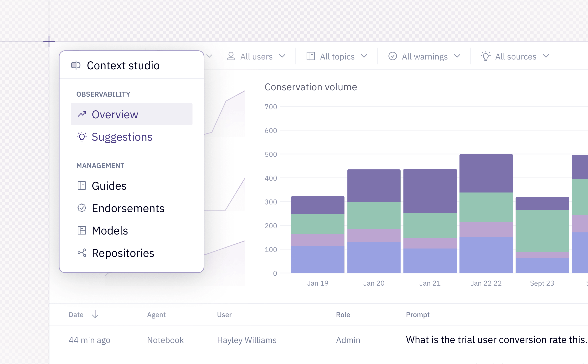Click the Suggestions lightbulb icon

82,136
